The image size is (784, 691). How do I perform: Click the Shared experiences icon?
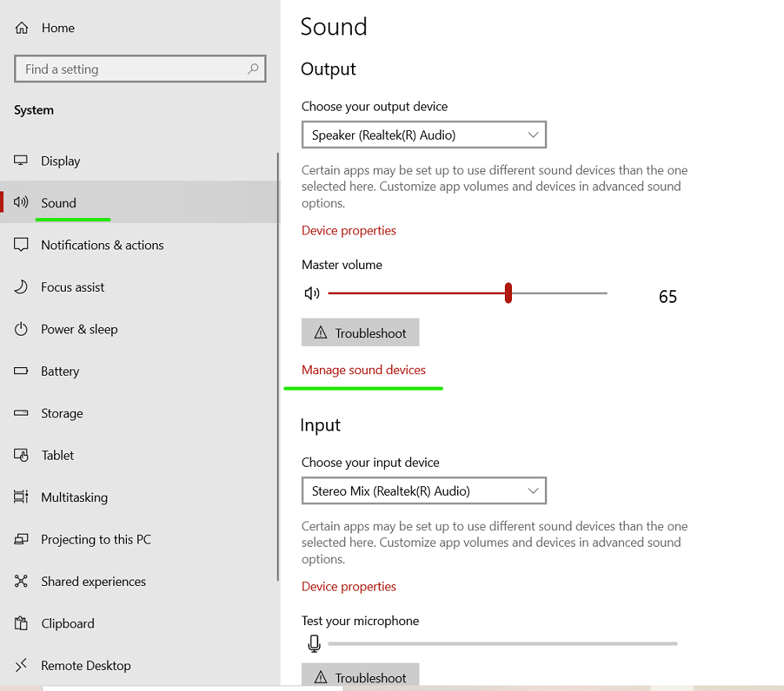coord(21,582)
